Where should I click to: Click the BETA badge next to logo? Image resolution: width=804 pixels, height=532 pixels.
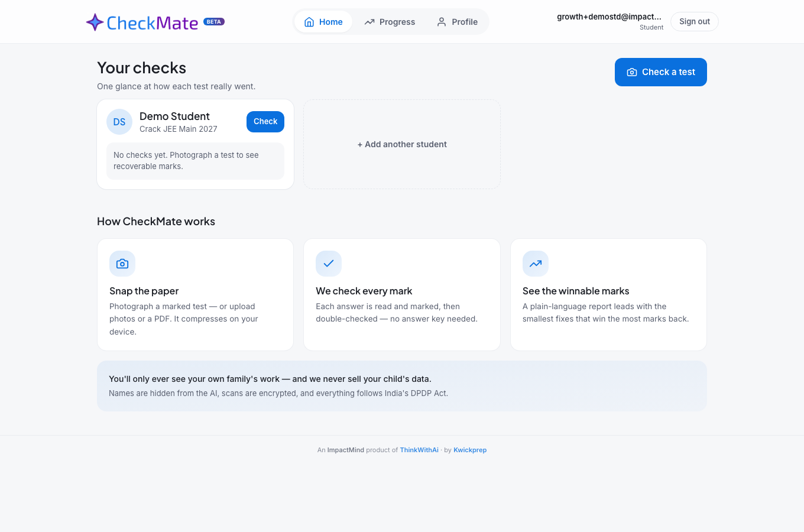click(214, 22)
